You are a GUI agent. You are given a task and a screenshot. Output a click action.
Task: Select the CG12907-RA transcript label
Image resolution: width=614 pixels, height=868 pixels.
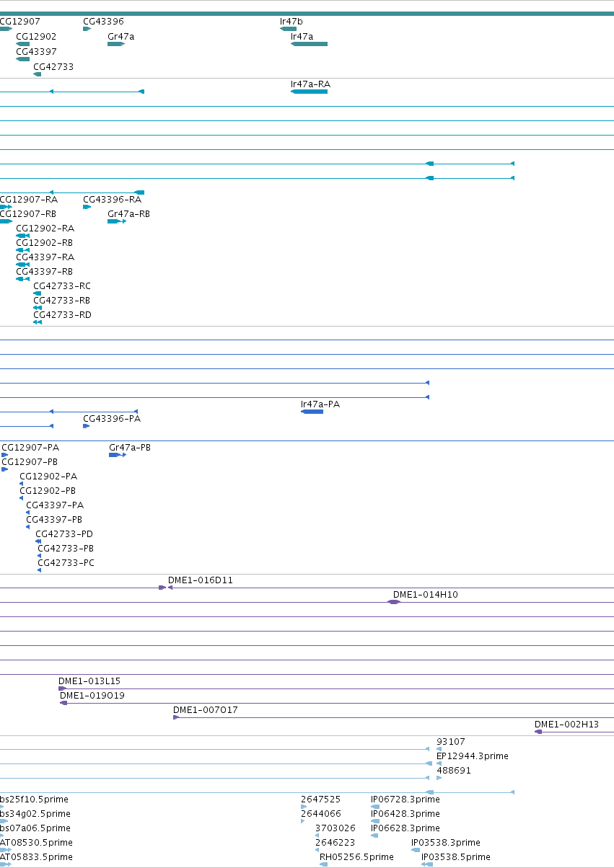29,199
